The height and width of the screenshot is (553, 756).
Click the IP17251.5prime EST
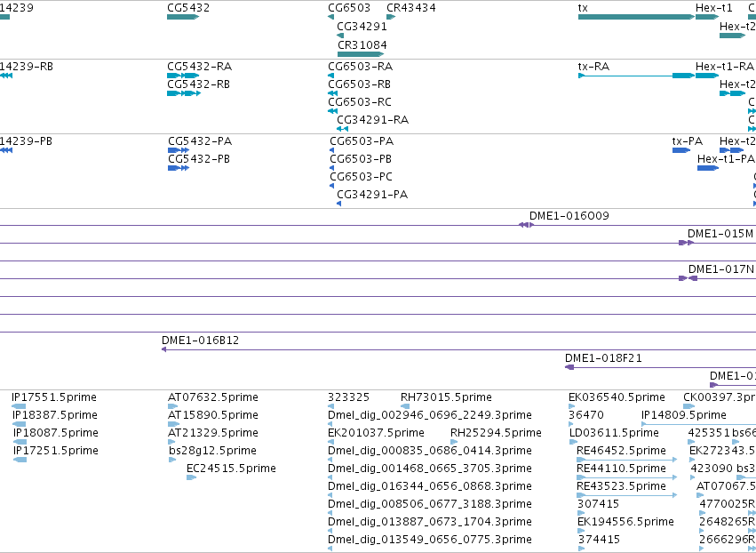tap(20, 460)
